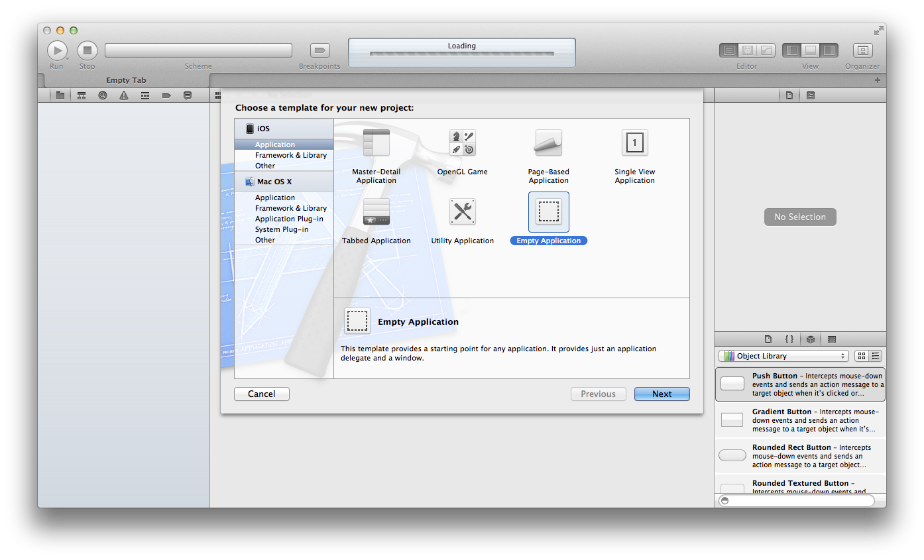Show the Breakpoint navigator icon
The height and width of the screenshot is (560, 924).
[166, 95]
